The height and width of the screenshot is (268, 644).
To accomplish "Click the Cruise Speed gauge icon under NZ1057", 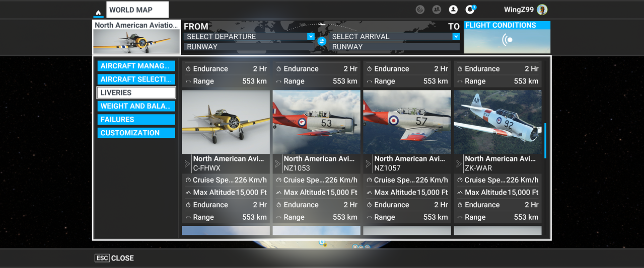I will [x=370, y=180].
